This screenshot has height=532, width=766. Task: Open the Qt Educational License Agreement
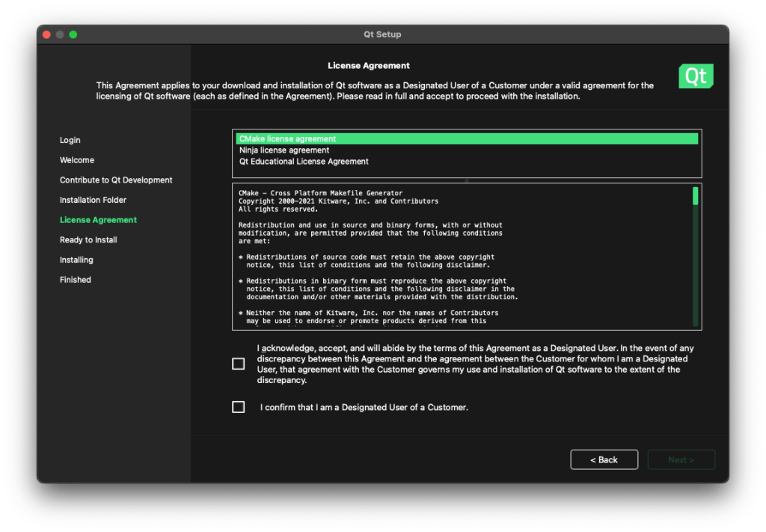pos(304,162)
